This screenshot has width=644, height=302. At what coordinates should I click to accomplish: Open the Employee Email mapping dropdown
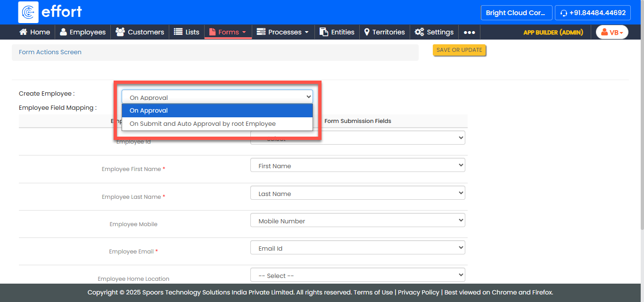pyautogui.click(x=357, y=248)
